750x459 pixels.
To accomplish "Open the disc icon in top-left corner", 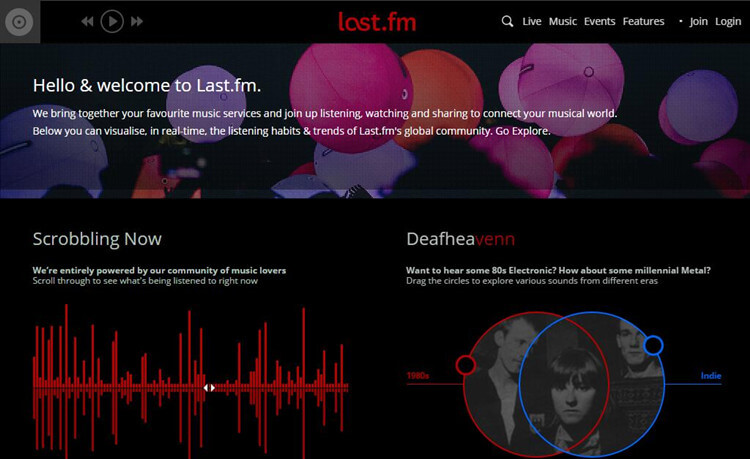I will click(20, 22).
